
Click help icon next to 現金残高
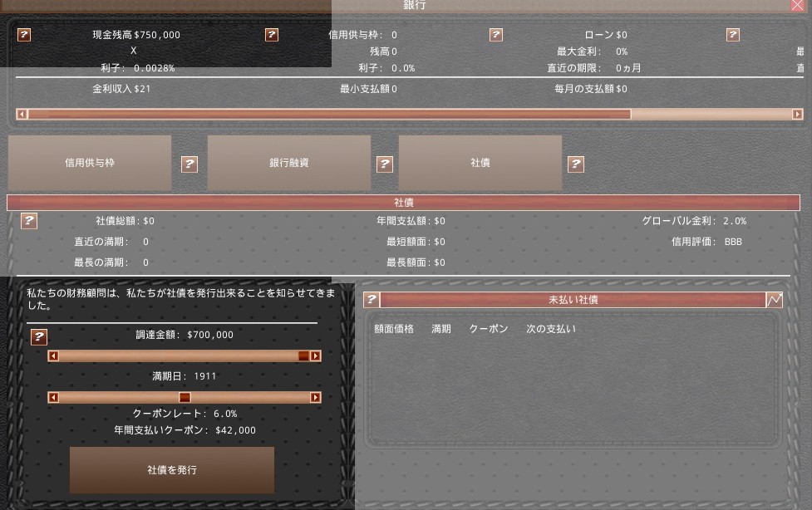24,35
